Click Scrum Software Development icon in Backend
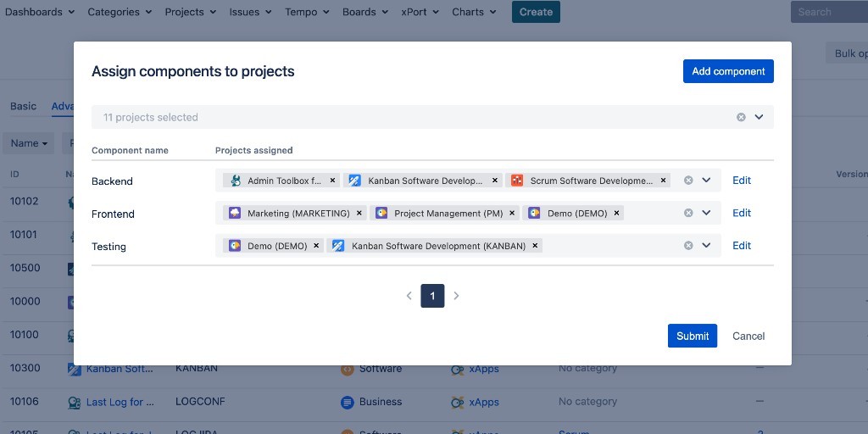 [517, 181]
